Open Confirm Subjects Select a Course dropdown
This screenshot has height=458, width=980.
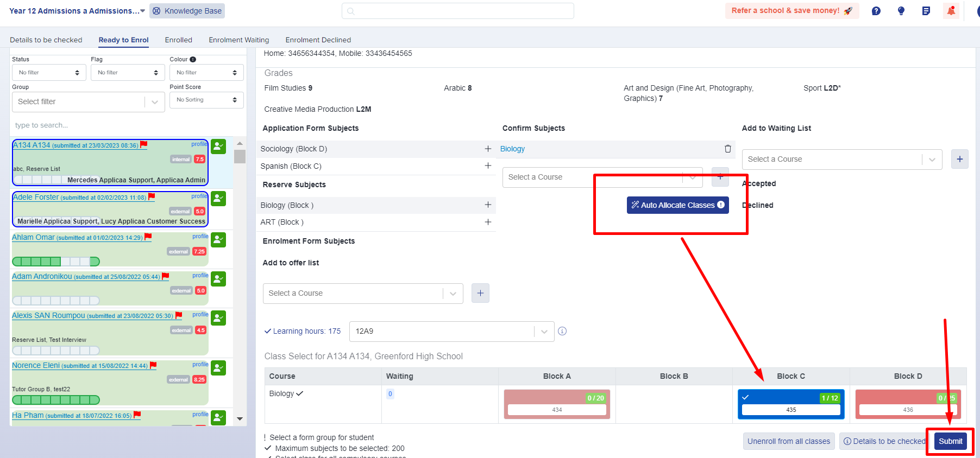point(602,177)
